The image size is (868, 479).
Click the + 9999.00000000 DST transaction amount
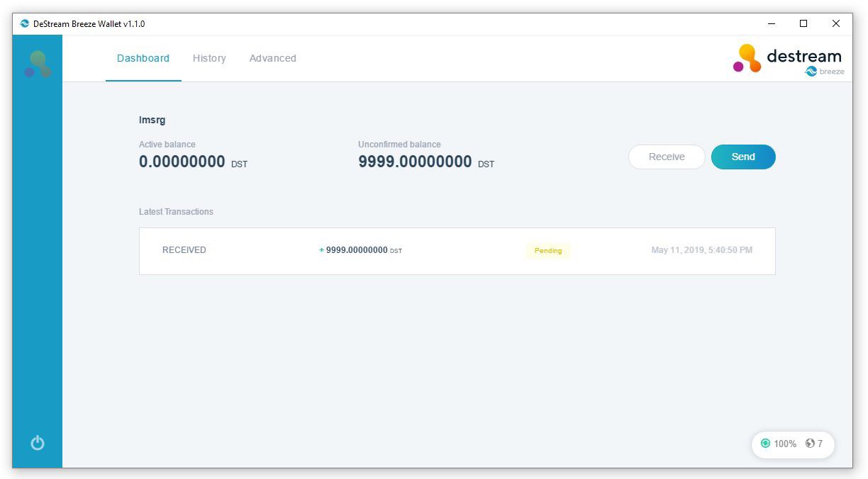(360, 250)
